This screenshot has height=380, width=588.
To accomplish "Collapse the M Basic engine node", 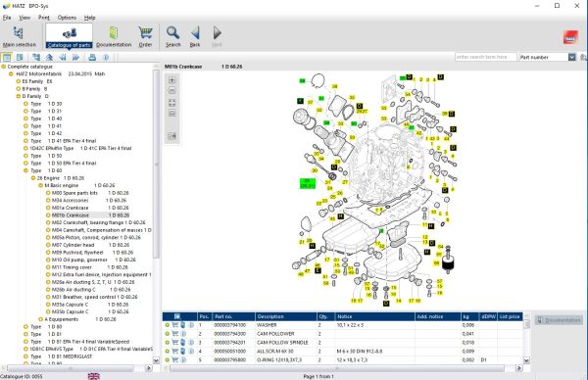I will (x=40, y=185).
